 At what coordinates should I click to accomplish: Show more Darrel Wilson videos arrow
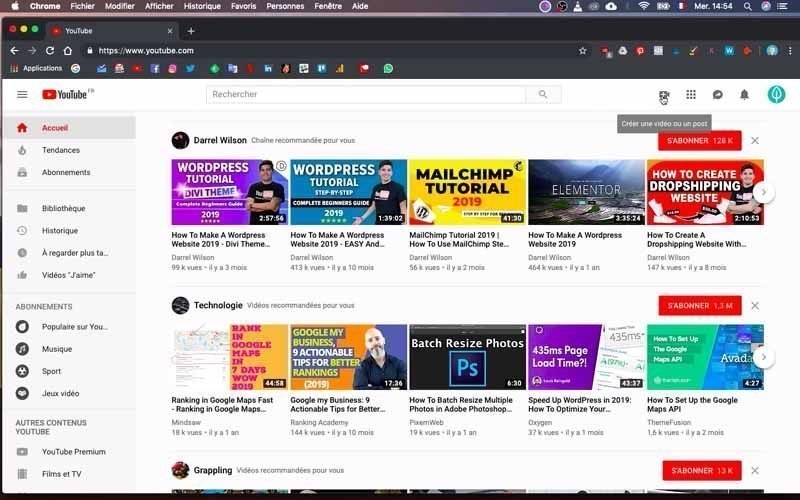[x=763, y=192]
